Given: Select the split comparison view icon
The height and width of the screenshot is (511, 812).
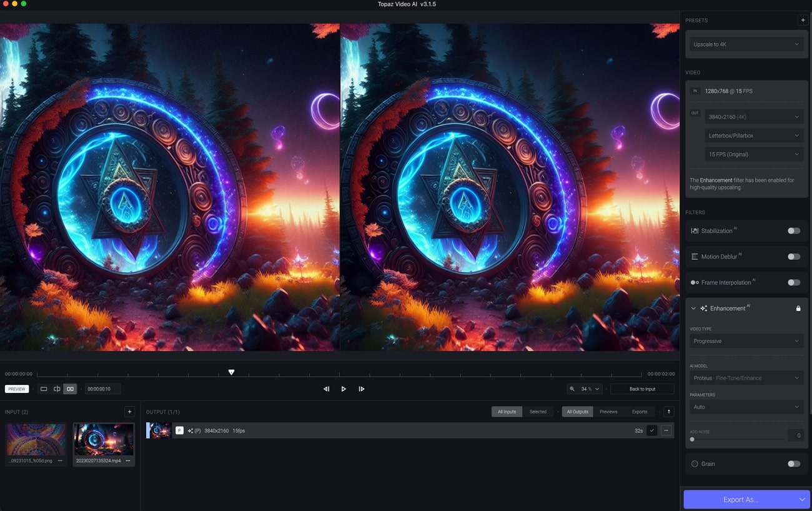Looking at the screenshot, I should tap(57, 389).
